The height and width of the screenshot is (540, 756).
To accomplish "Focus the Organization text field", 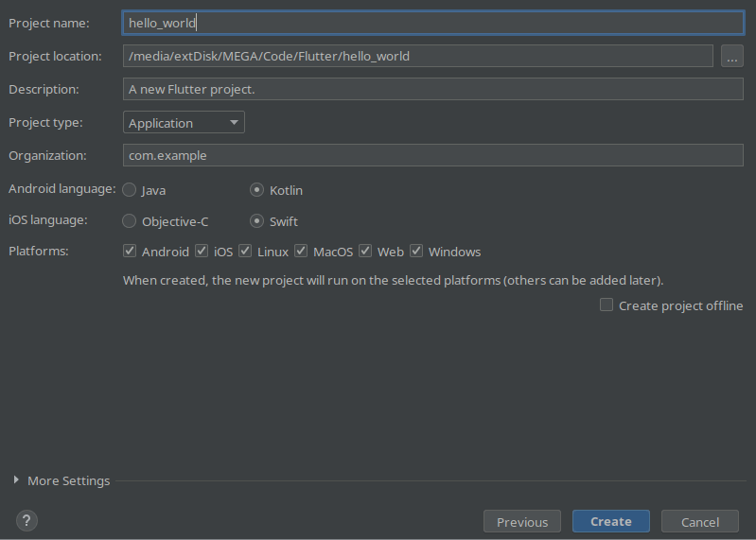I will coord(433,156).
